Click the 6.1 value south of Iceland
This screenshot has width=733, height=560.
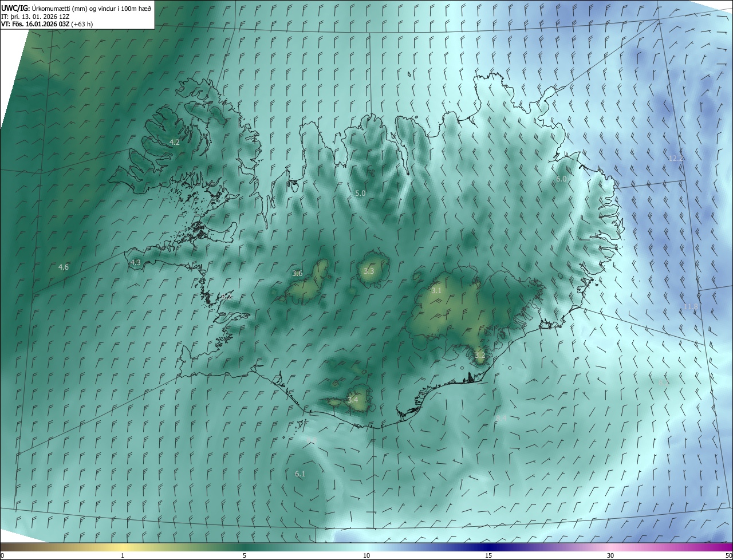[300, 474]
